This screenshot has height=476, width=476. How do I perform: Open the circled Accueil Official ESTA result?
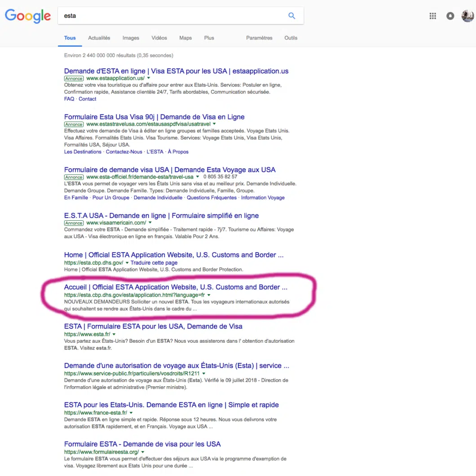pyautogui.click(x=176, y=287)
